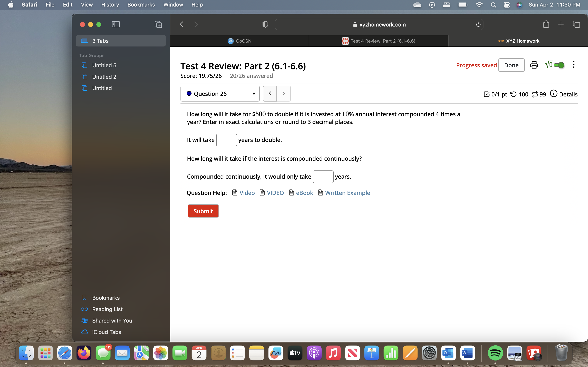Open the Written Example help link
Screen dimensions: 588x367
[347, 193]
